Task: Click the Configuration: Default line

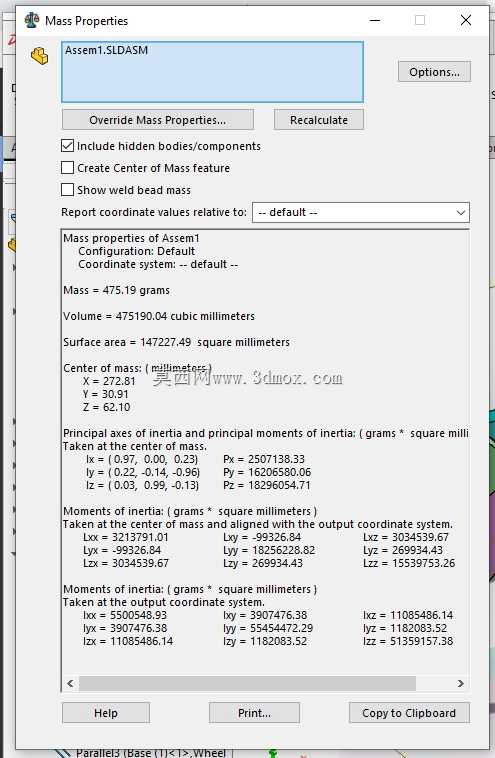Action: 137,251
